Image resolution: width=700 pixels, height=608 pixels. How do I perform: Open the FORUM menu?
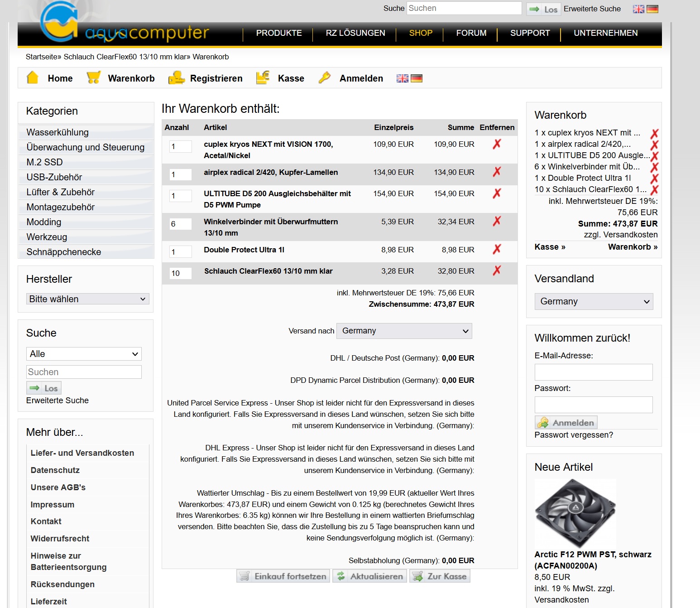click(471, 33)
